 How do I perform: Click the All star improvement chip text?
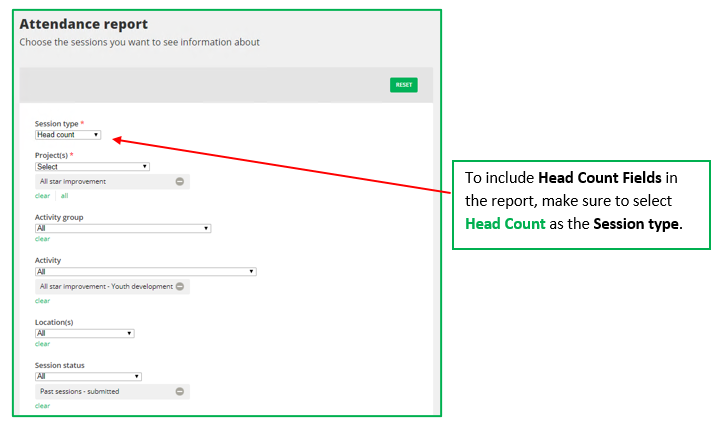point(73,182)
